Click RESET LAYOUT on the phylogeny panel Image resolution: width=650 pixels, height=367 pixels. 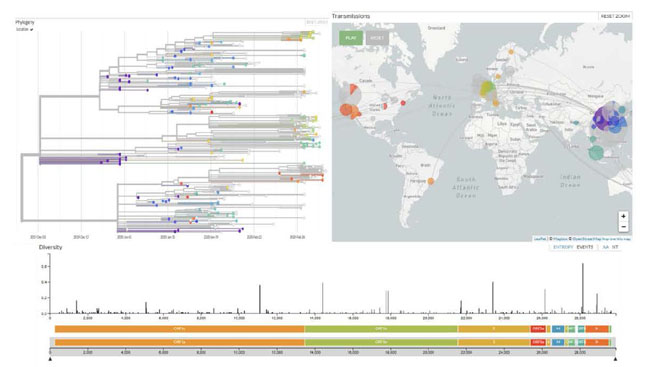click(316, 22)
